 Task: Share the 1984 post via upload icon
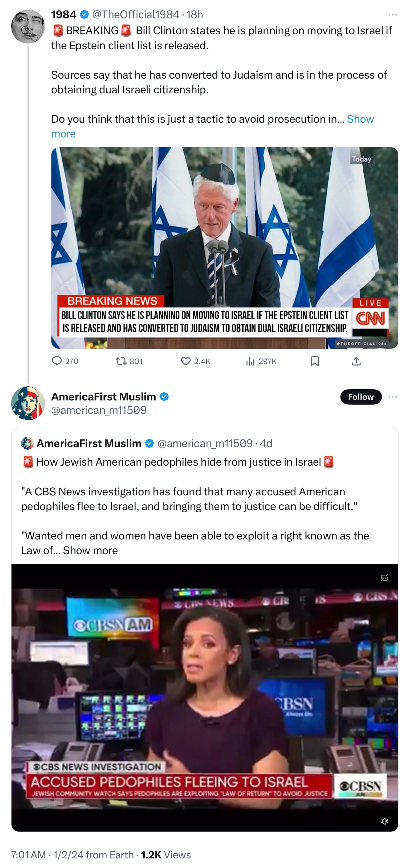(x=356, y=361)
